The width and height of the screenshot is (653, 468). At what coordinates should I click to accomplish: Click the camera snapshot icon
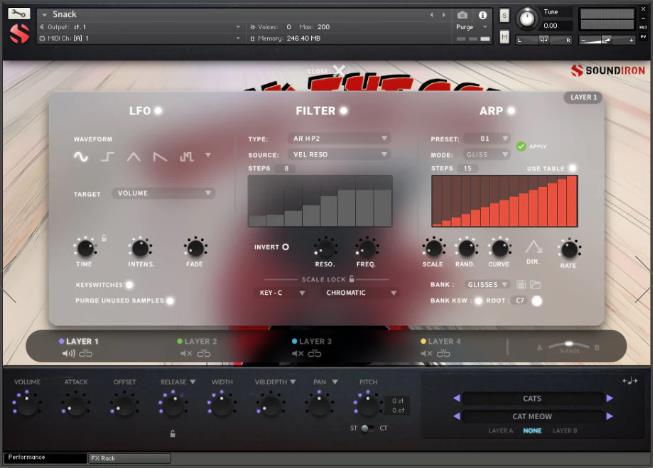tap(462, 15)
